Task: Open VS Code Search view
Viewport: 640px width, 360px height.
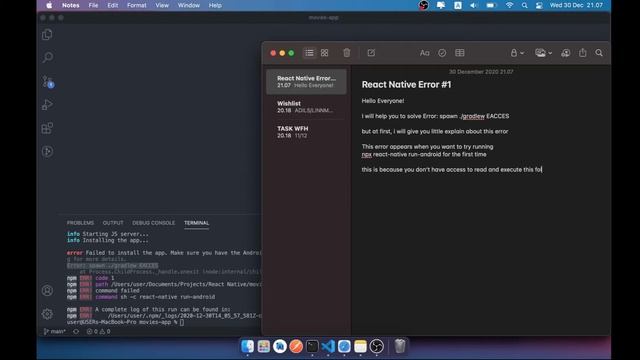Action: (47, 57)
